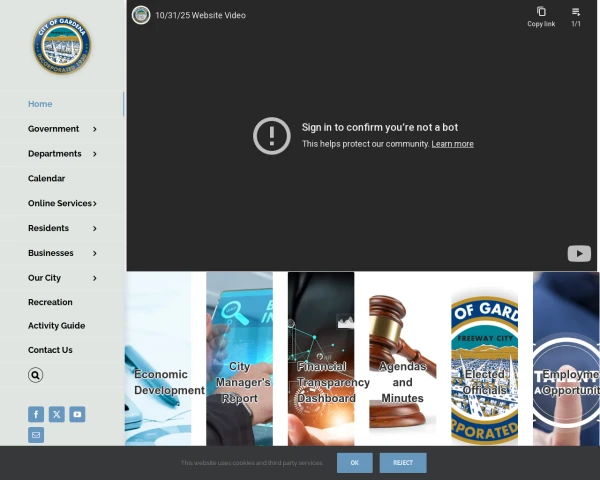Follow the Learn more link
This screenshot has width=600, height=480.
coord(452,144)
